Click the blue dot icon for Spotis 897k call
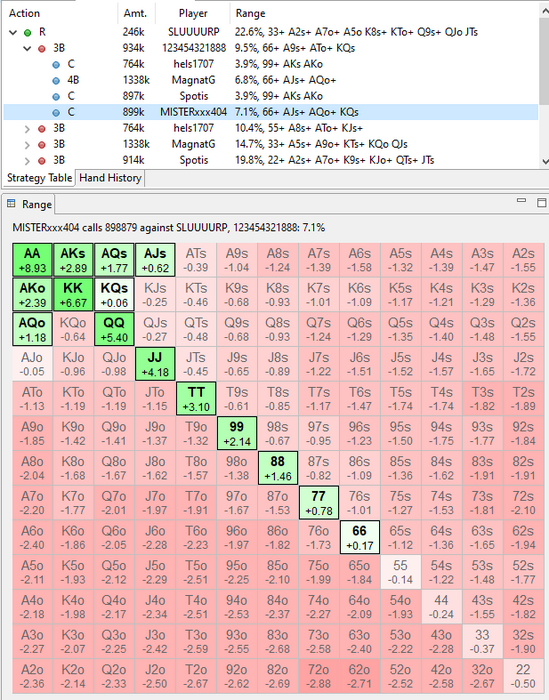This screenshot has height=700, width=549. pos(56,96)
